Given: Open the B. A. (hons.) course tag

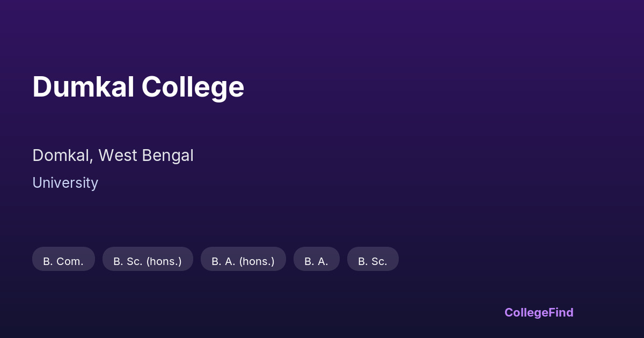Looking at the screenshot, I should pyautogui.click(x=243, y=261).
